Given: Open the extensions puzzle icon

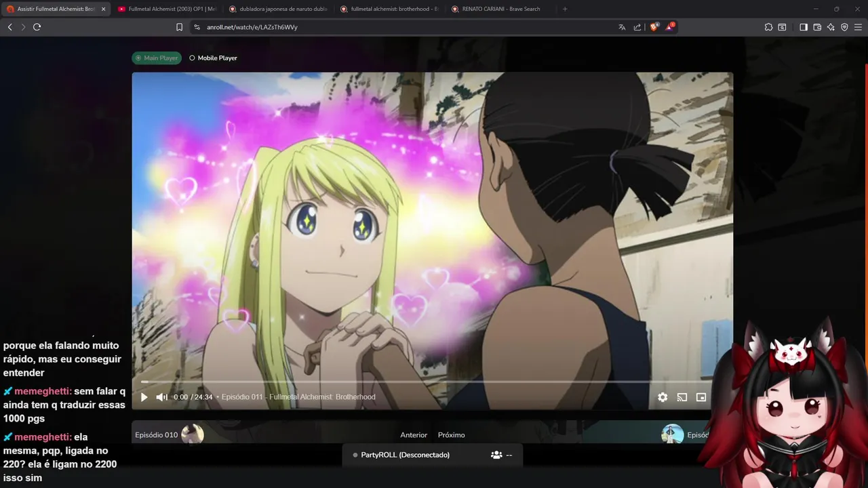Looking at the screenshot, I should click(x=768, y=27).
